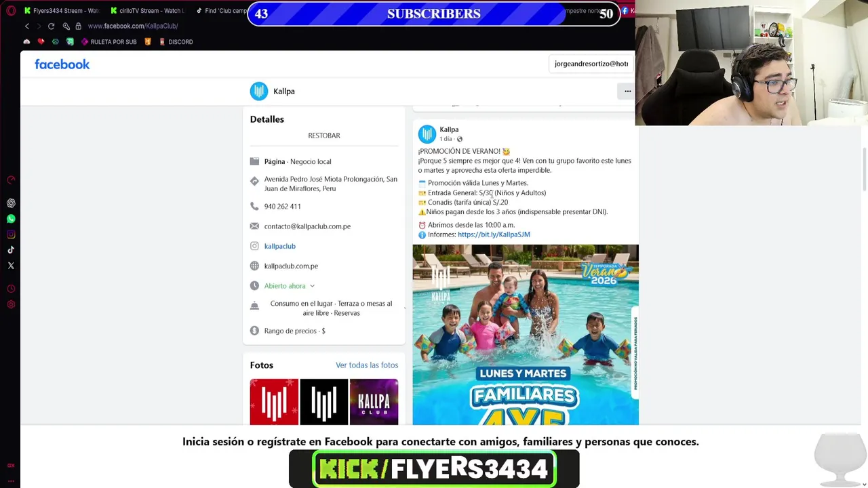868x488 pixels.
Task: Click the Fotos section heading
Action: click(x=262, y=365)
